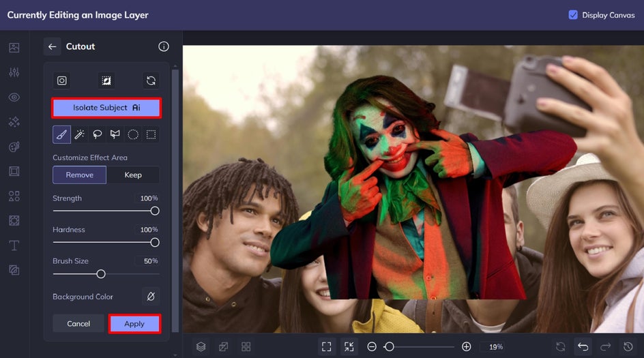The height and width of the screenshot is (358, 644).
Task: Click the zoom level slider handle
Action: coord(390,347)
